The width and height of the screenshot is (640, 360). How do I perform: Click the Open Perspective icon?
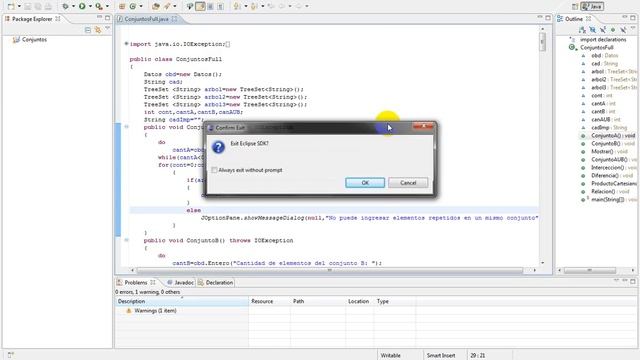click(x=575, y=6)
